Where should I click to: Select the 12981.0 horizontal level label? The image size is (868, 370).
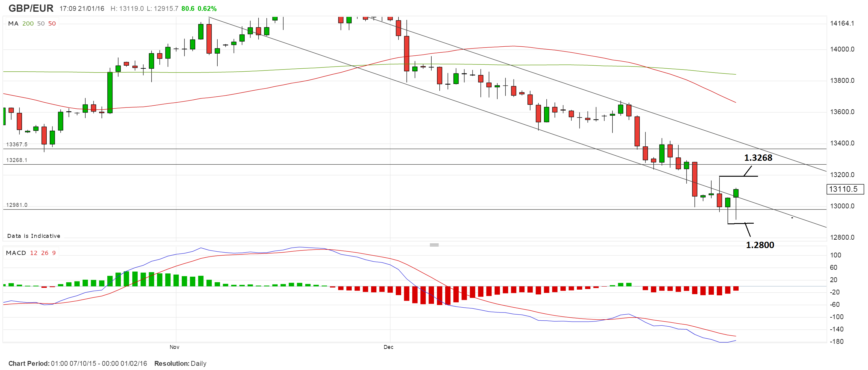(x=17, y=205)
